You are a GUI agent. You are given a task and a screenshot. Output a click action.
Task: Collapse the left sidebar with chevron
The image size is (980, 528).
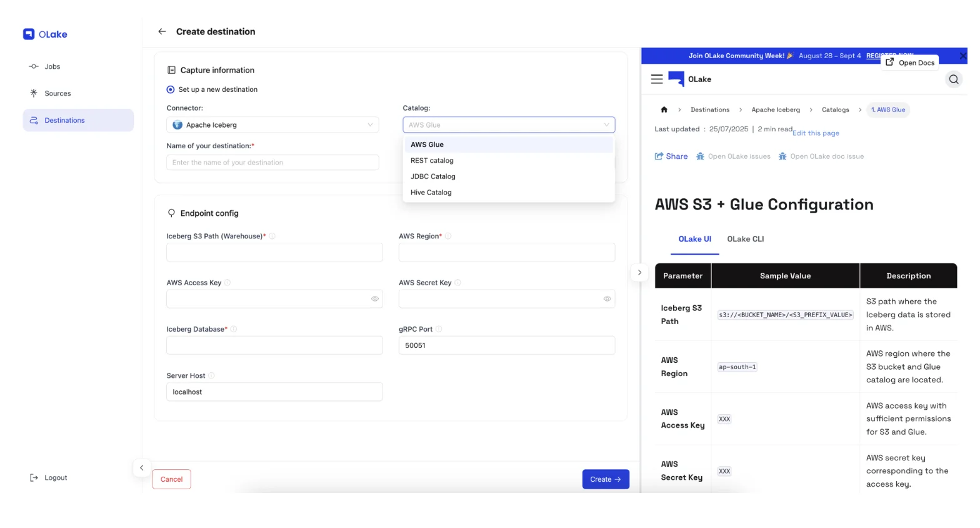(142, 468)
